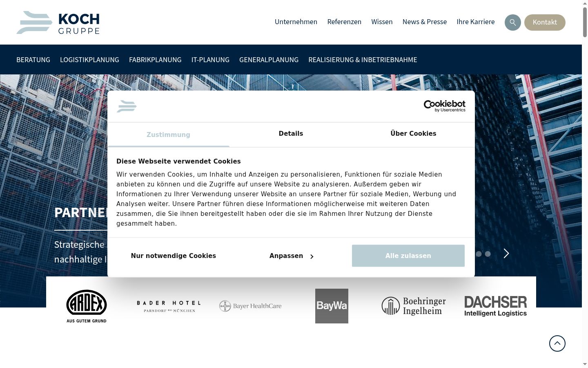The image size is (588, 368).
Task: Expand the Anpassen options
Action: (x=291, y=256)
